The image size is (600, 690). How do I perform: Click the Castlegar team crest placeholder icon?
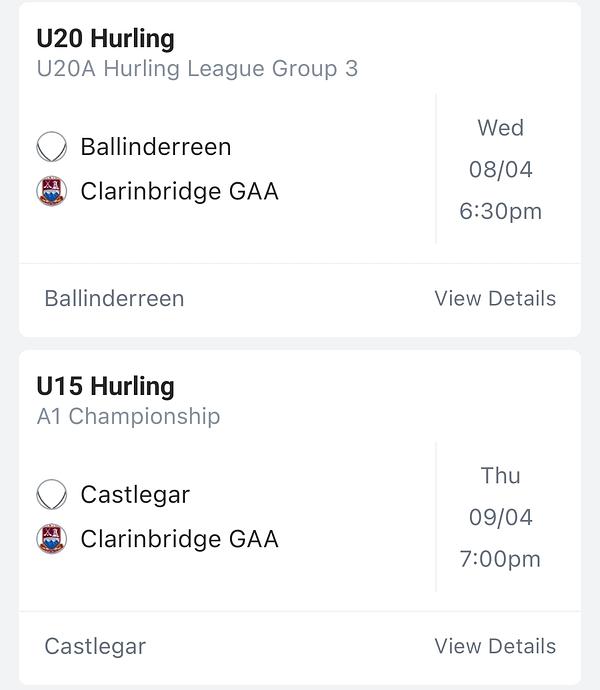coord(51,495)
